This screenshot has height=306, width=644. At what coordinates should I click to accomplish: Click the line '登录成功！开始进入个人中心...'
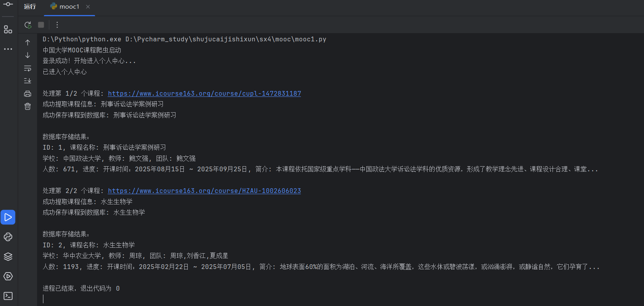click(x=89, y=61)
